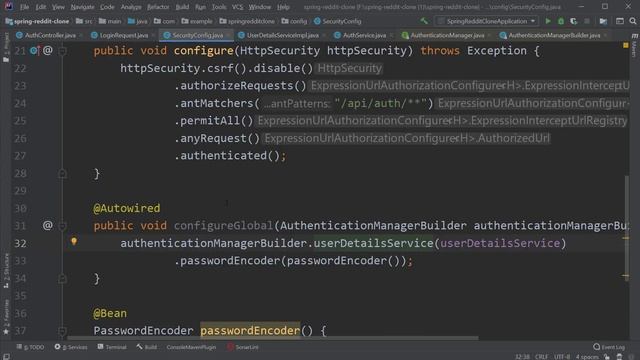Open the Favorites side tool window

tap(6, 316)
